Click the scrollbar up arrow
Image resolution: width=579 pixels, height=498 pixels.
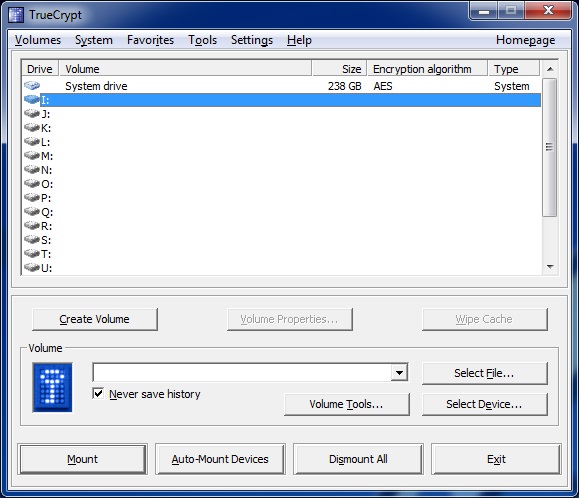(550, 69)
